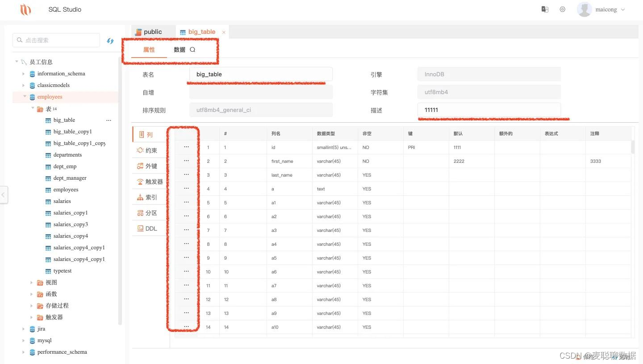Click the left tree panel scrollbar
Viewport: 643px width, 364px height.
(120, 192)
